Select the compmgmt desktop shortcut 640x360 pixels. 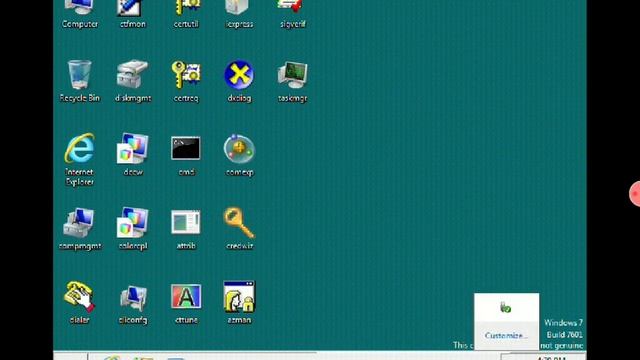(80, 229)
